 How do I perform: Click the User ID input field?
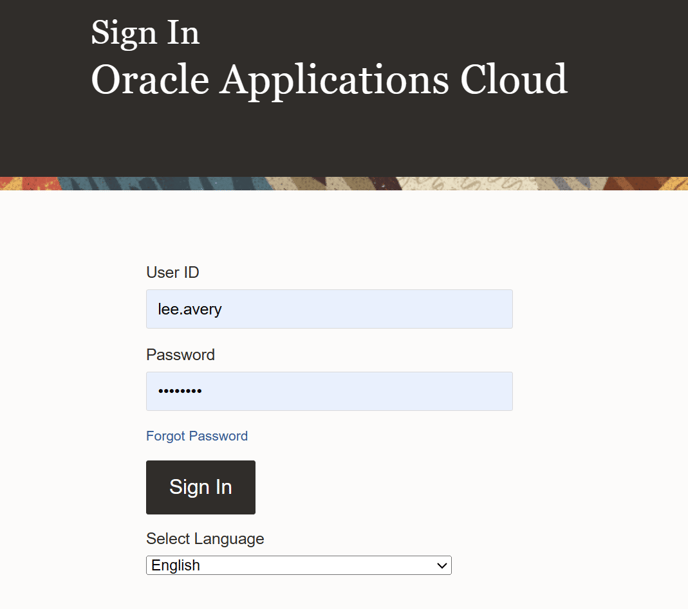[x=329, y=309]
